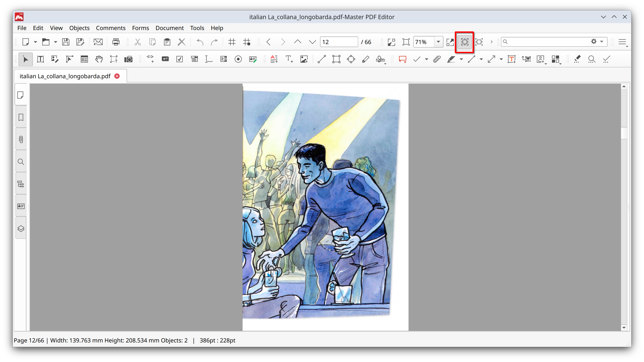This screenshot has width=644, height=362.
Task: Add a checkbox form field
Action: [x=180, y=59]
